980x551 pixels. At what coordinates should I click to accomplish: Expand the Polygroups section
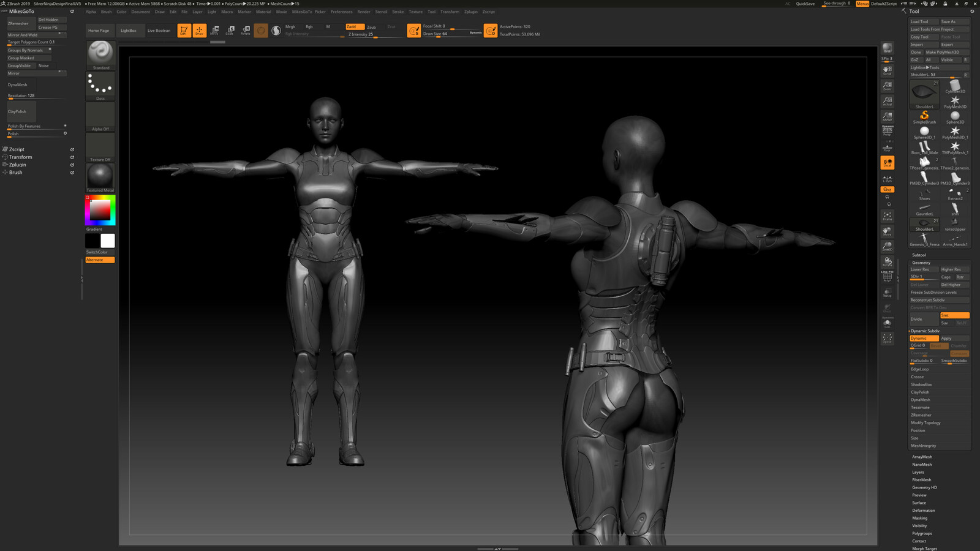922,533
